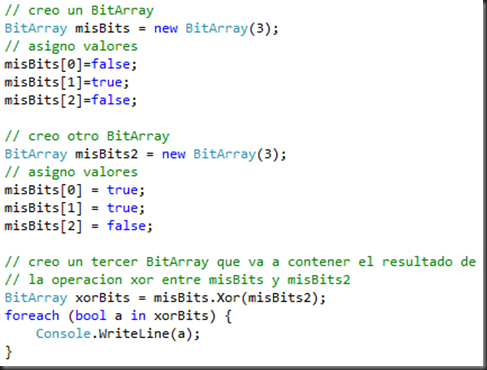Click the comment "// creo otro BitArray"
The height and width of the screenshot is (370, 487).
[87, 136]
